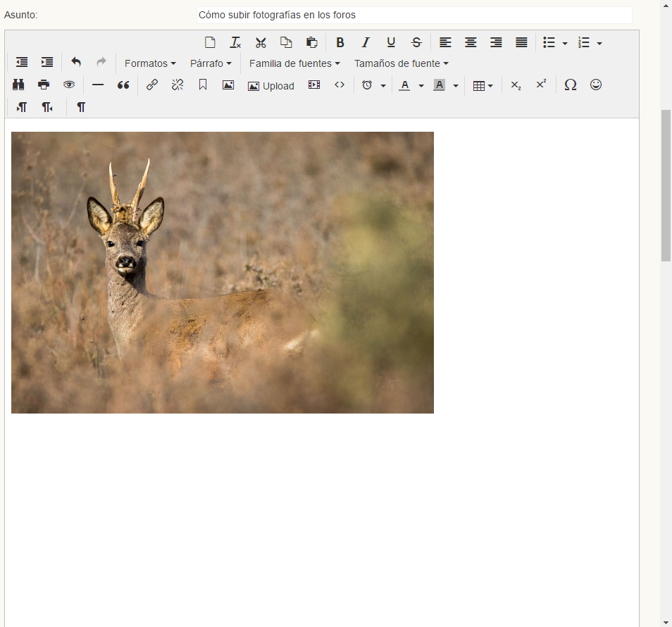Set left-to-right text direction
Screen dimensions: 672x627
(22, 107)
